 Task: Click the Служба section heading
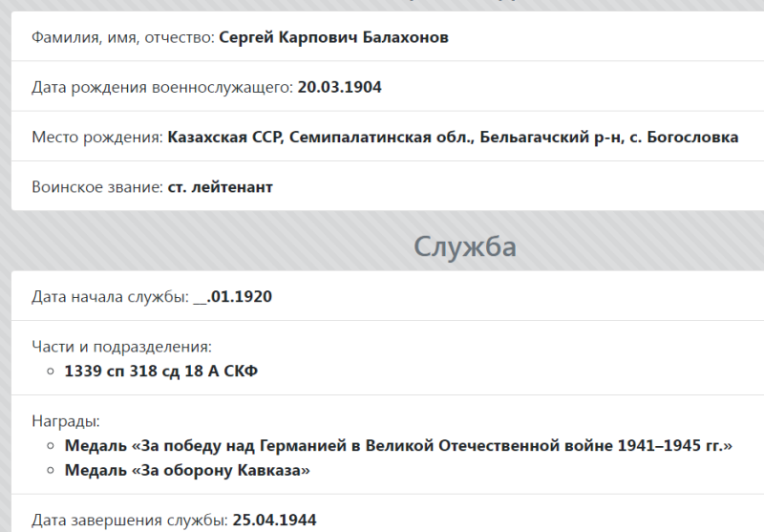tap(465, 246)
